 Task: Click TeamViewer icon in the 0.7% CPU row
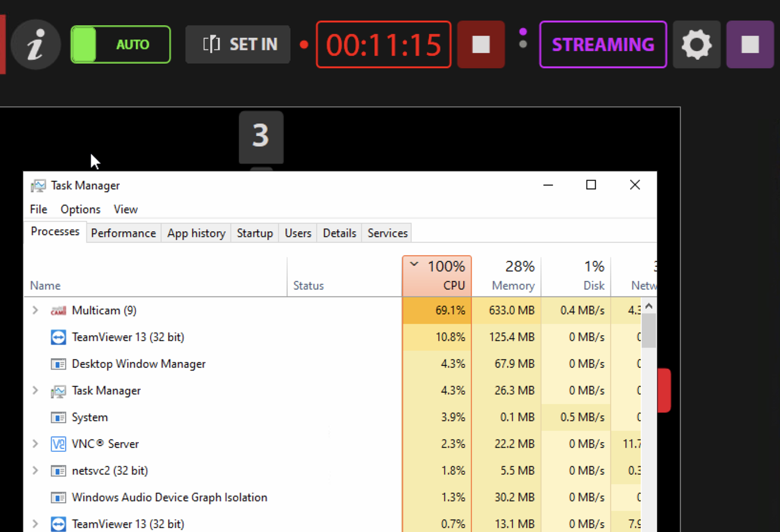coord(58,524)
